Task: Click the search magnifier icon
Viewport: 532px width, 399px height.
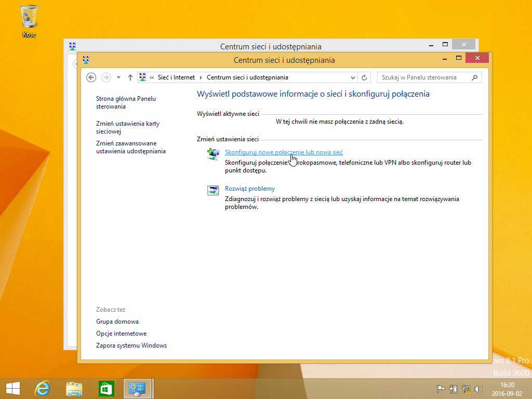Action: (x=475, y=77)
